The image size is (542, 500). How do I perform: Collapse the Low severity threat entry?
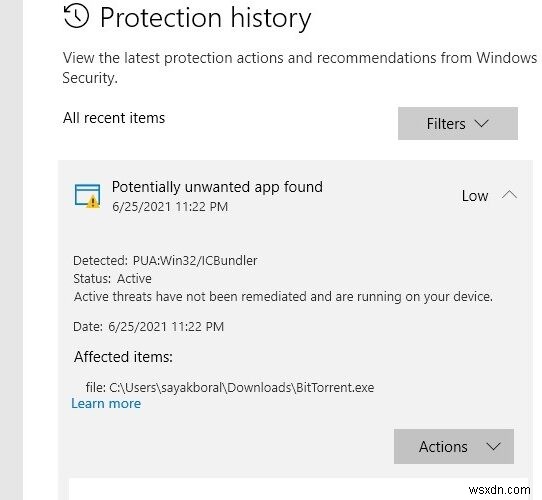509,195
